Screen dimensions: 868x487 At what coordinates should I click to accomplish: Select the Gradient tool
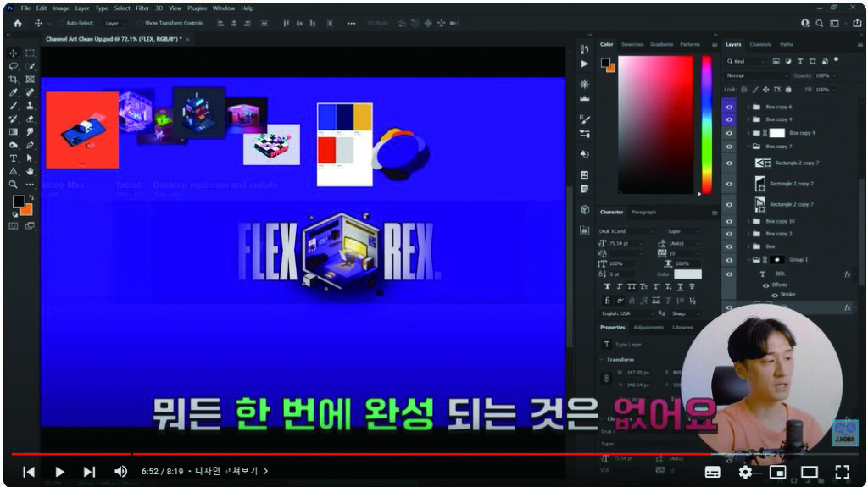pyautogui.click(x=14, y=132)
